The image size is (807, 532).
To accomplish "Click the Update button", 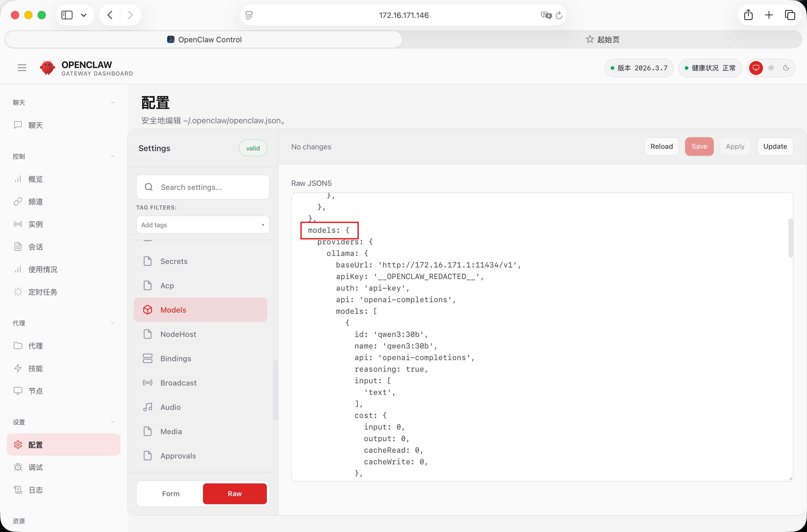I will (x=775, y=146).
